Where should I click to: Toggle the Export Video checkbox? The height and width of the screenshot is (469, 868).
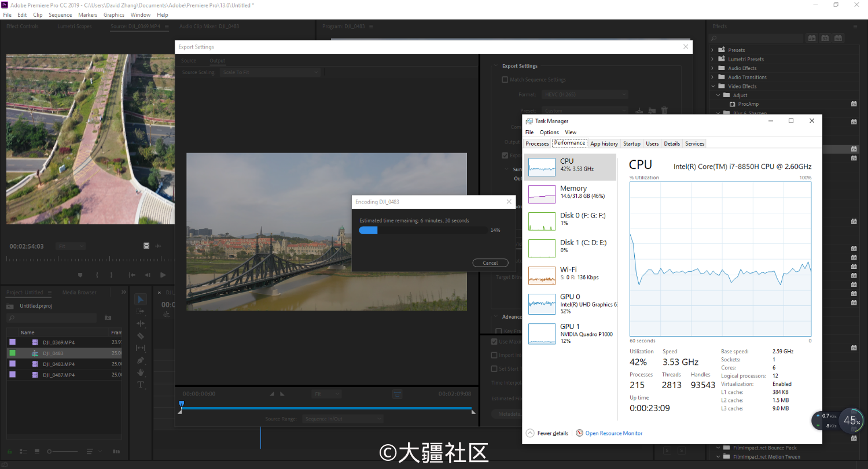tap(505, 155)
